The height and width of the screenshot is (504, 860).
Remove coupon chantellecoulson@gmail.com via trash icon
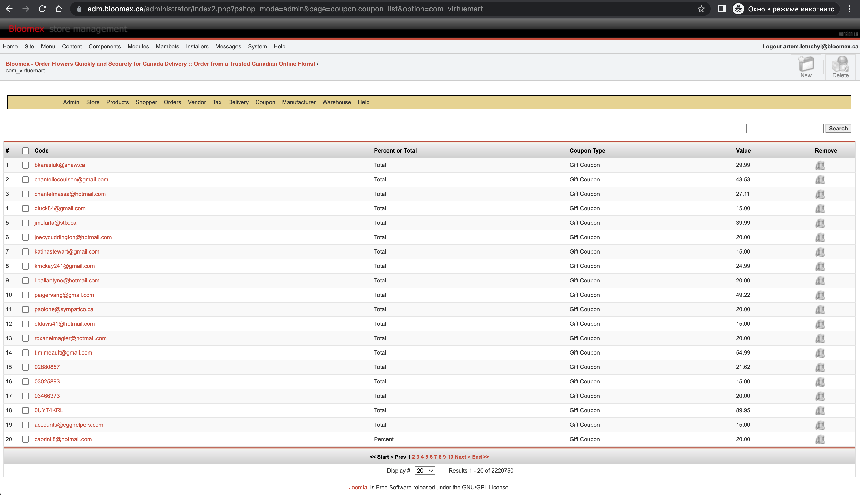820,180
